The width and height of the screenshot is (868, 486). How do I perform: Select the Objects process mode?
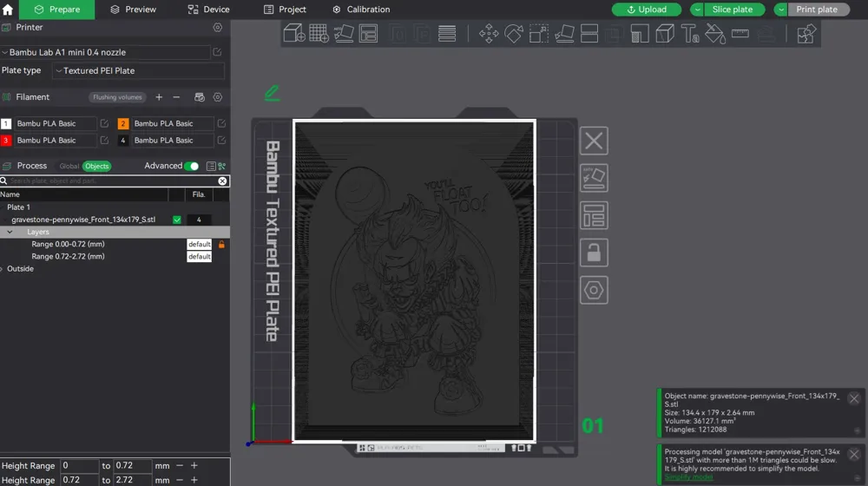tap(97, 166)
